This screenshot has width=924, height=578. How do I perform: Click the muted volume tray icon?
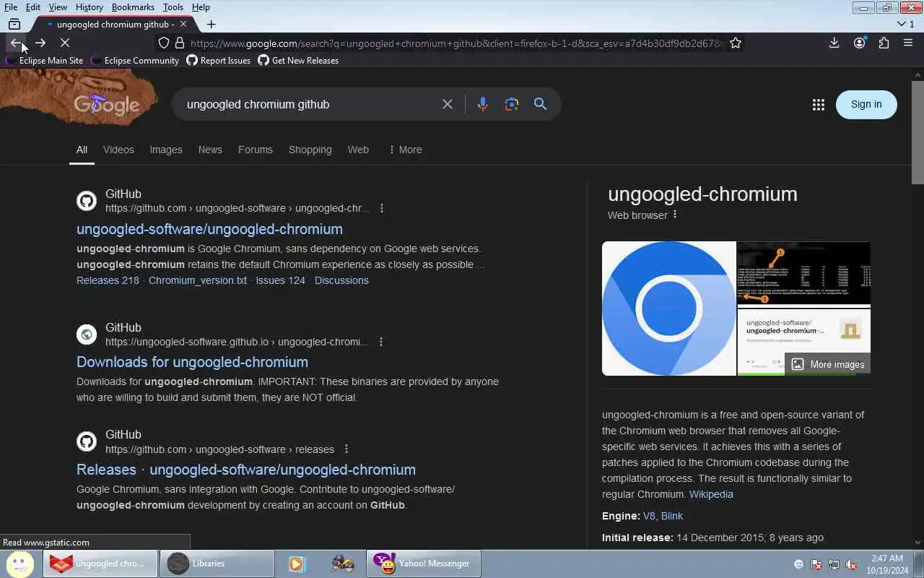click(x=851, y=564)
